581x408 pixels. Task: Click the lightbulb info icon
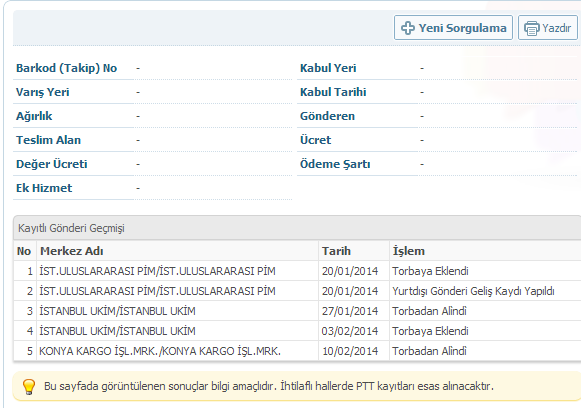point(29,387)
